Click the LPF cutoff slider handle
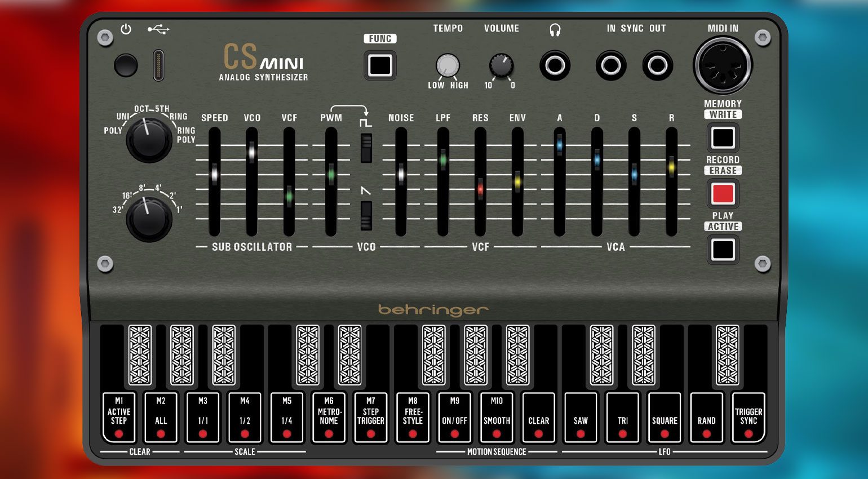This screenshot has width=868, height=479. coord(443,159)
